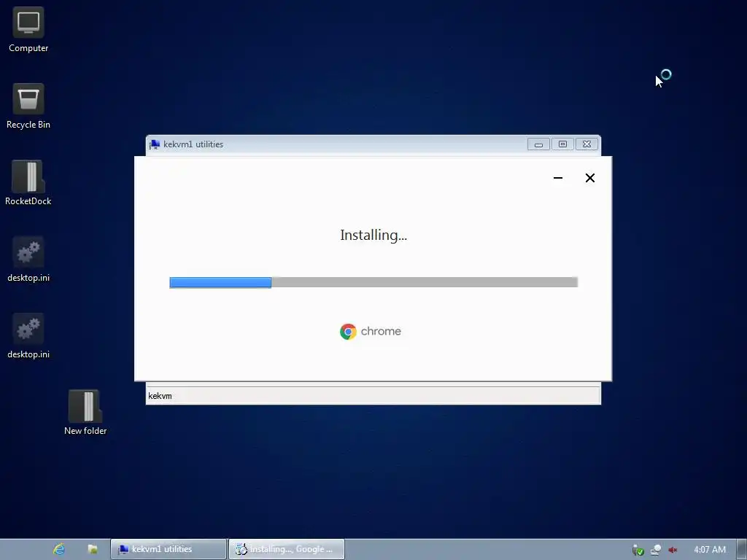Launch Internet Explorer from taskbar
747x560 pixels.
click(x=59, y=549)
